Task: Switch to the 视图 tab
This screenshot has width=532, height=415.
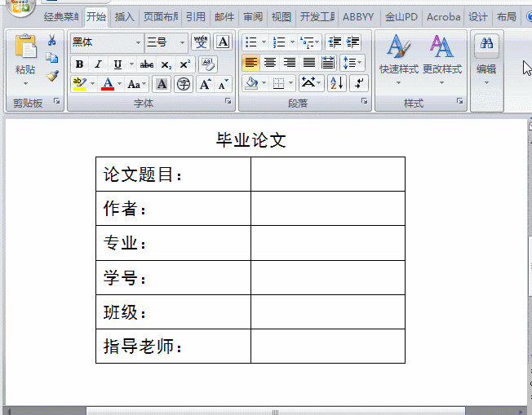Action: click(x=282, y=16)
